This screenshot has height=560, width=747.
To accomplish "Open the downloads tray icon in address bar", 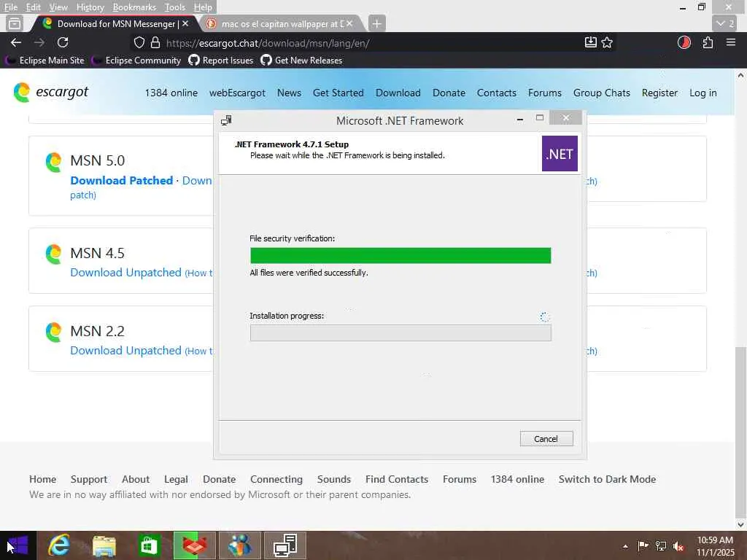I will coord(590,42).
